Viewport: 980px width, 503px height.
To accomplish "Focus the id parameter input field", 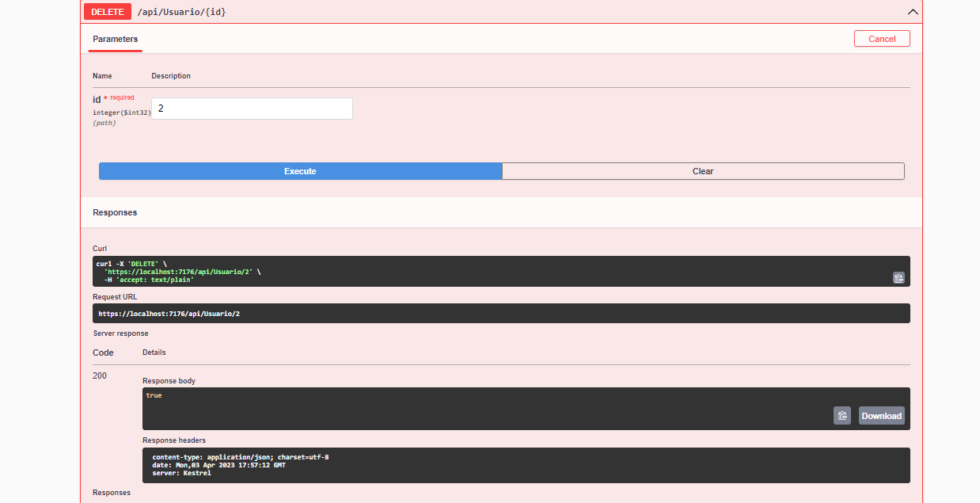I will click(252, 109).
